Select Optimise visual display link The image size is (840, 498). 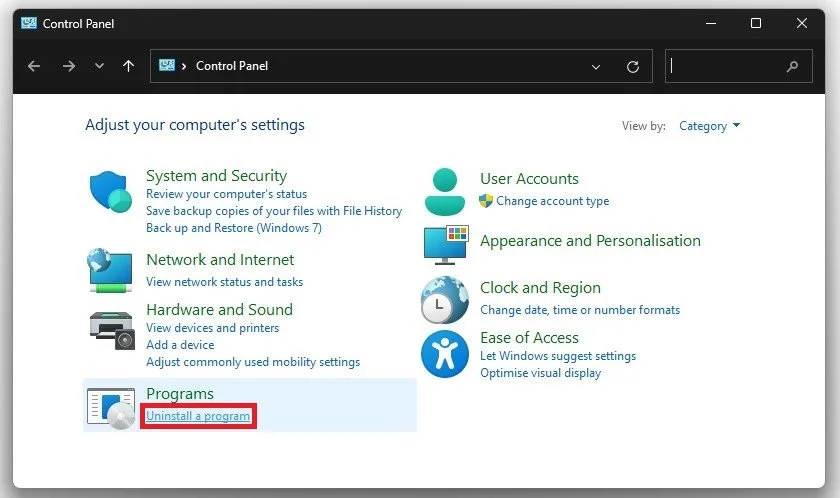coord(541,373)
